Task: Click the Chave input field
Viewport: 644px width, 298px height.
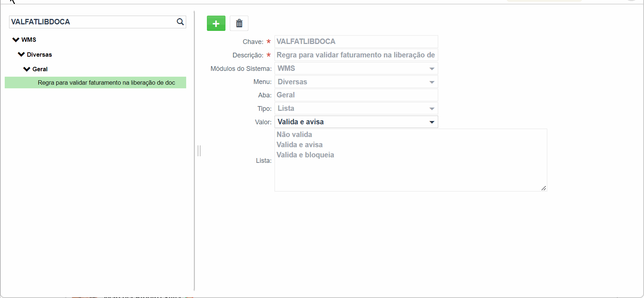Action: coord(356,41)
